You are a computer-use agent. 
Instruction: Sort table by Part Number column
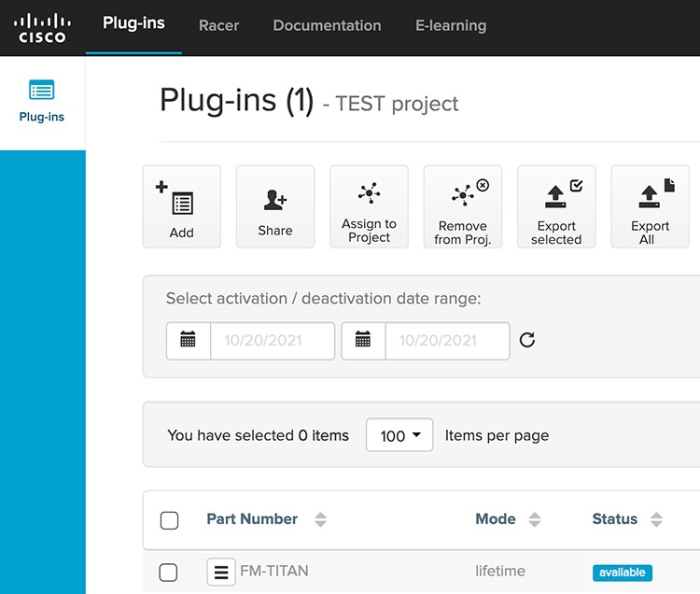(320, 520)
